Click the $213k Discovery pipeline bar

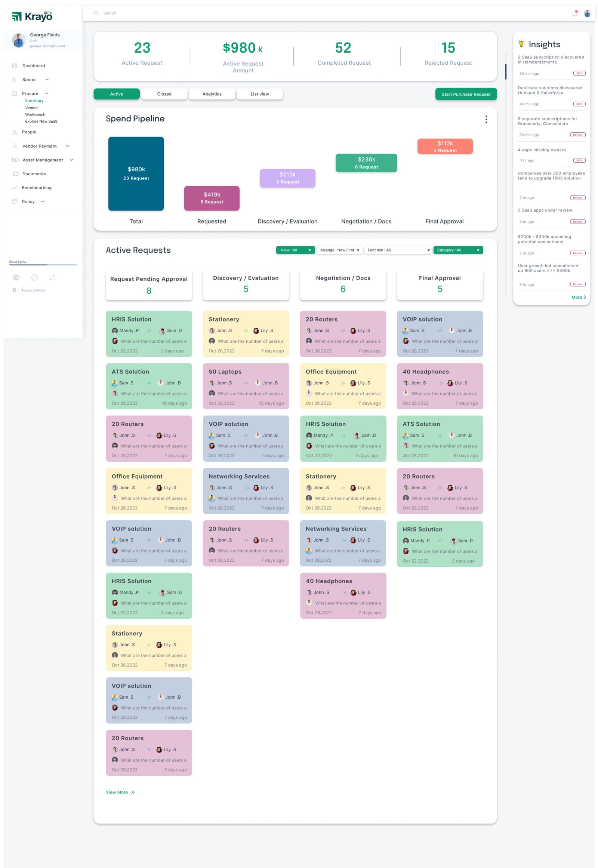(x=287, y=178)
